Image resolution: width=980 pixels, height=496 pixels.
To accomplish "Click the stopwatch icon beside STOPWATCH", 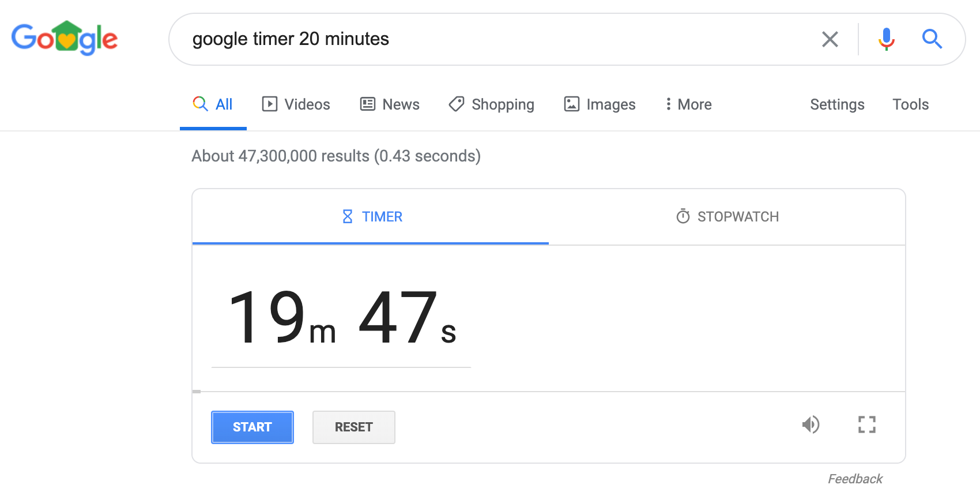I will [681, 216].
